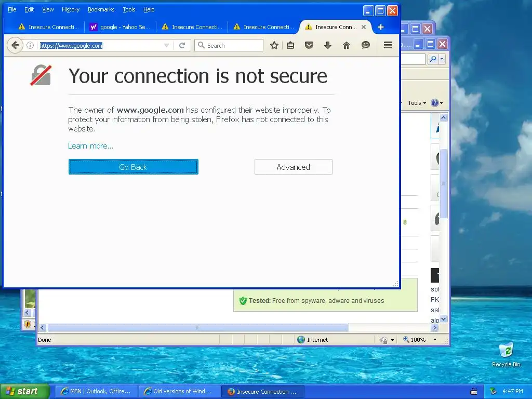This screenshot has width=532, height=399.
Task: Click Insecure Connection Firefox taskbar item
Action: tap(262, 392)
